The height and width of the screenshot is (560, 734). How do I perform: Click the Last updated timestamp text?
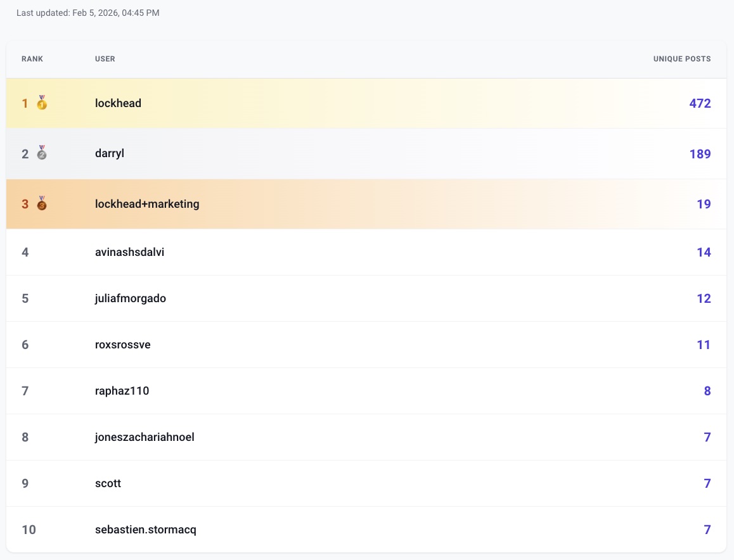[88, 13]
